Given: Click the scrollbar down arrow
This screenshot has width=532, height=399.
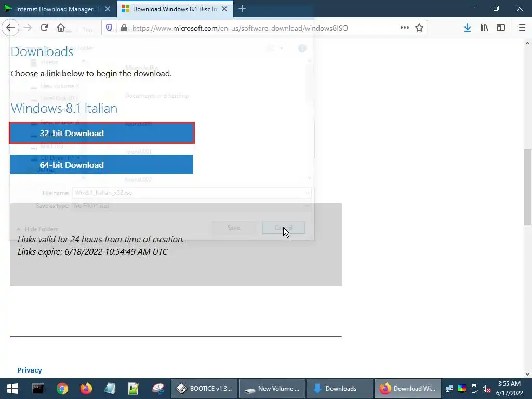Looking at the screenshot, I should pyautogui.click(x=527, y=374).
